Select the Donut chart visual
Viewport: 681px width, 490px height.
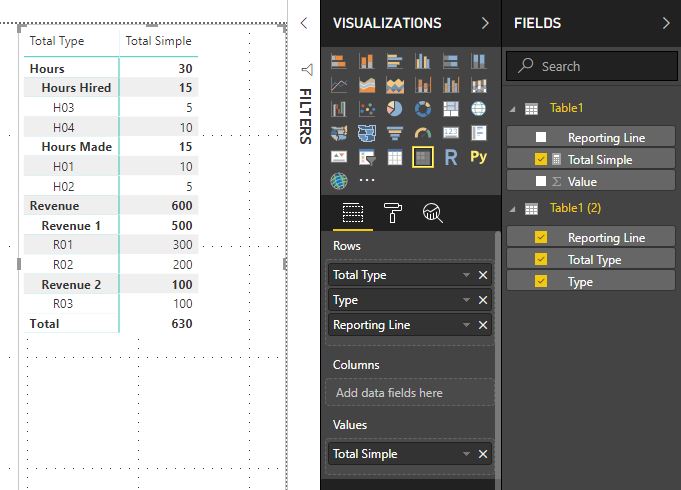tap(423, 109)
